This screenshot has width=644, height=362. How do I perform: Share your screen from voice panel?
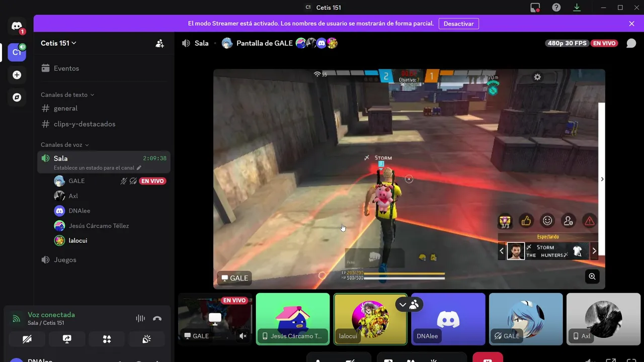67,339
